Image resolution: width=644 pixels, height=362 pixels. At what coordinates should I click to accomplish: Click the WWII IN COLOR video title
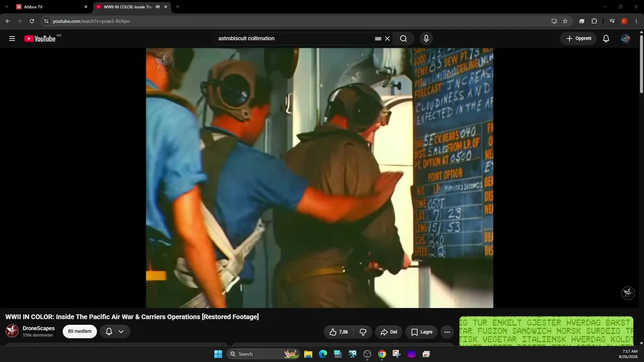(132, 317)
